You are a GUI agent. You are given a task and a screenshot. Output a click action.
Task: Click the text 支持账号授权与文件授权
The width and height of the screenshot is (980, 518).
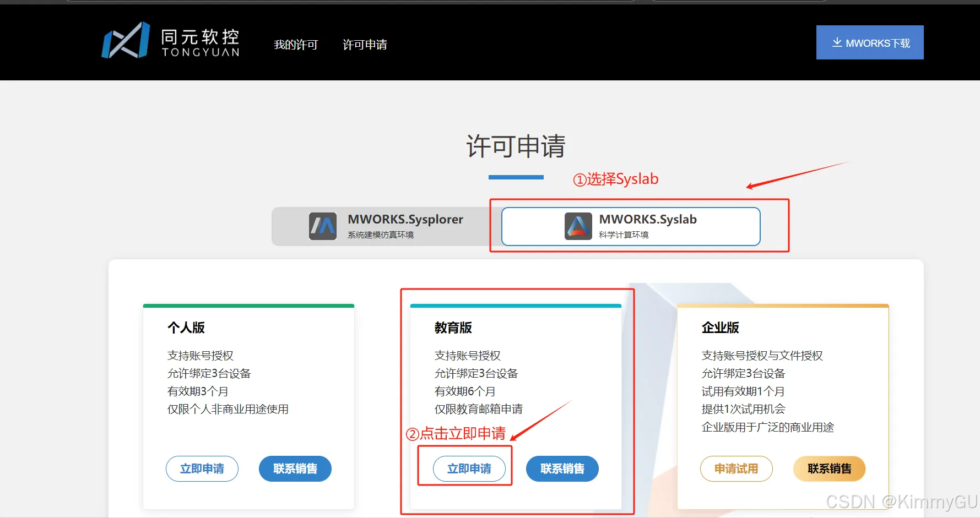click(x=762, y=356)
